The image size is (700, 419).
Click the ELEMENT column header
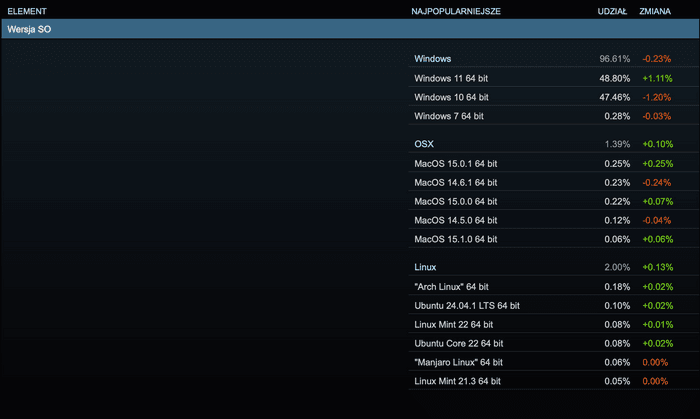point(27,11)
